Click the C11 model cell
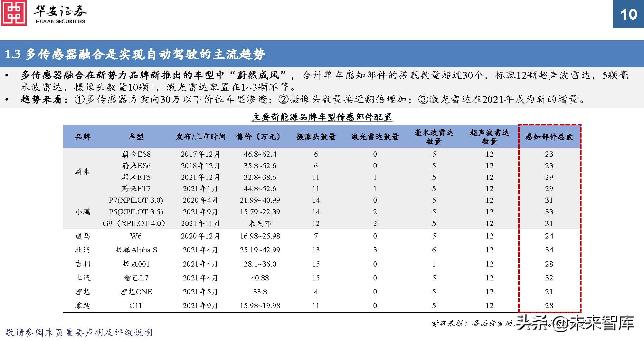This screenshot has height=341, width=644. pyautogui.click(x=136, y=306)
